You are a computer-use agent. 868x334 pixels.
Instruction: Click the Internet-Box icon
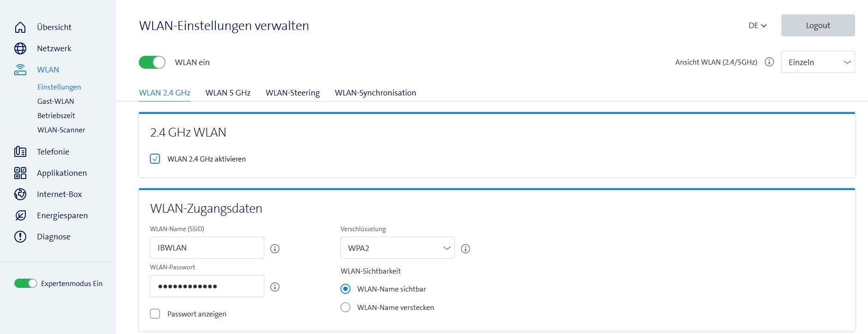pos(20,194)
